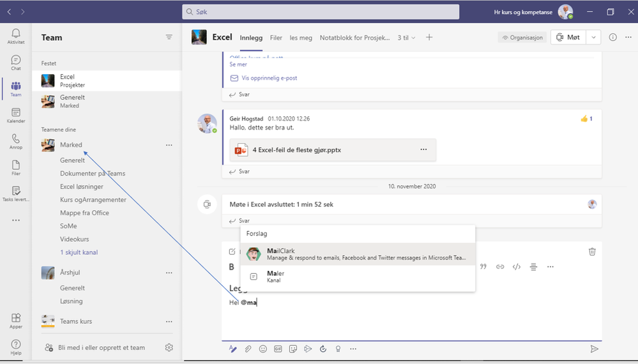Open sticker picker icon
Screen dimensions: 638x364
click(293, 349)
